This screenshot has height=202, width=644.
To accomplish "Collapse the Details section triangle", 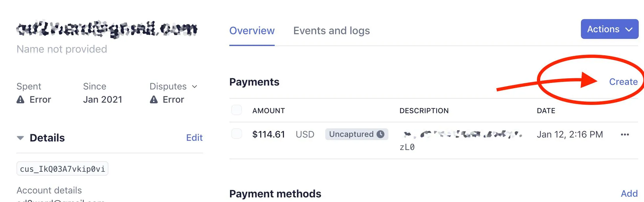I will pyautogui.click(x=20, y=138).
